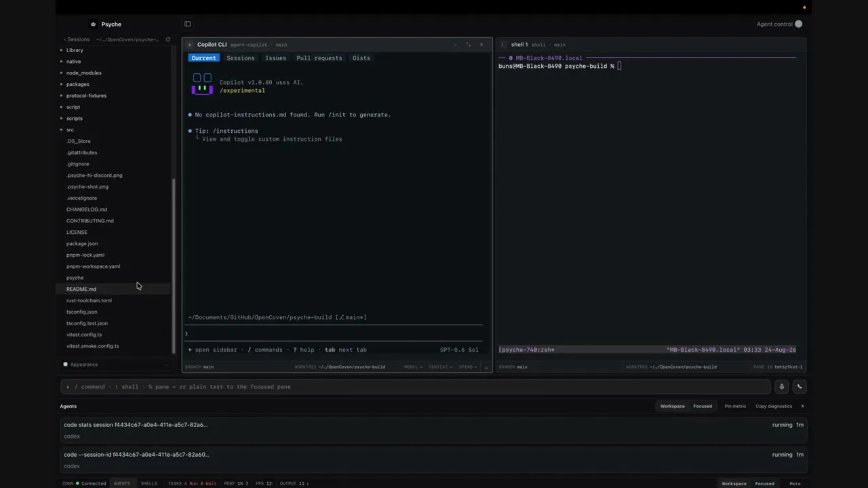This screenshot has height=488, width=868.
Task: Open the pnpm-lock.yaml file
Action: [x=85, y=255]
